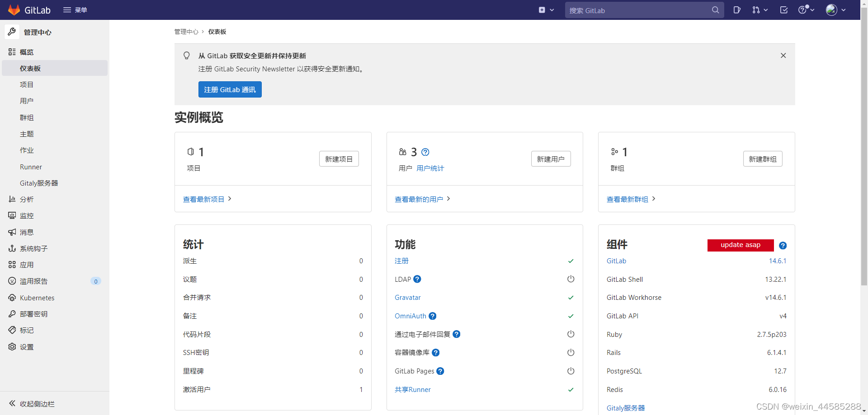Viewport: 868px width, 415px height.
Task: Open the admin 设置 section
Action: point(26,346)
